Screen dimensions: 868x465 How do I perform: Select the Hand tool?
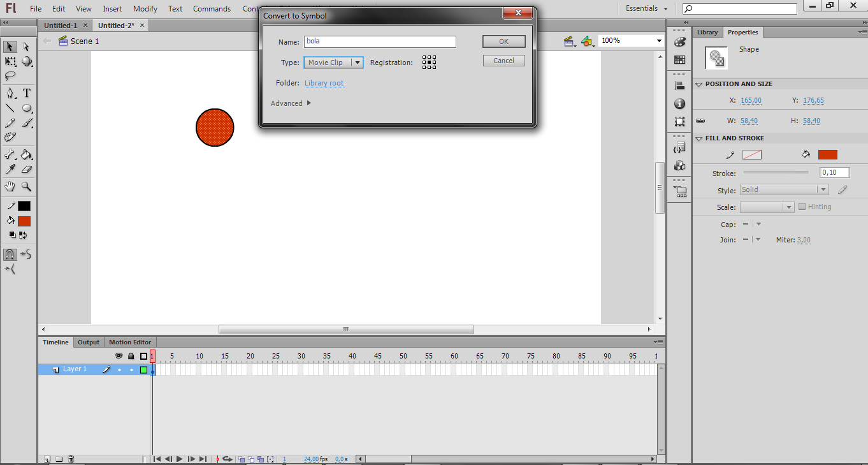click(x=10, y=187)
